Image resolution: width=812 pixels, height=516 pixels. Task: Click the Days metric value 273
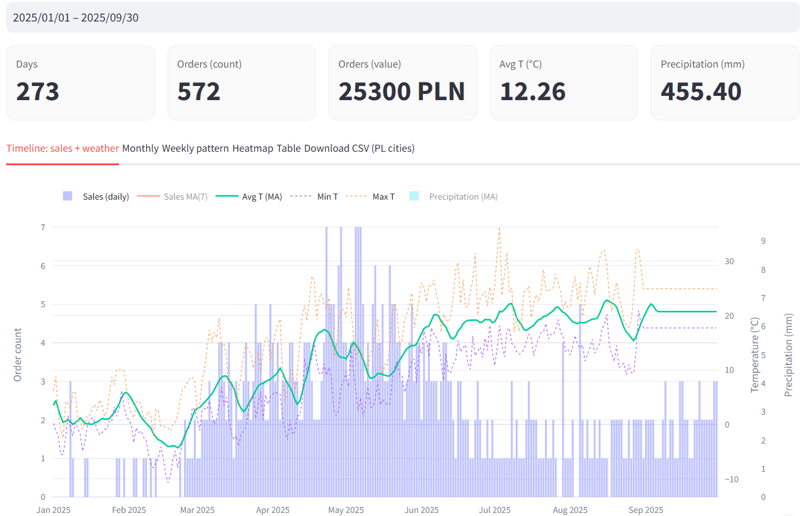(x=38, y=92)
